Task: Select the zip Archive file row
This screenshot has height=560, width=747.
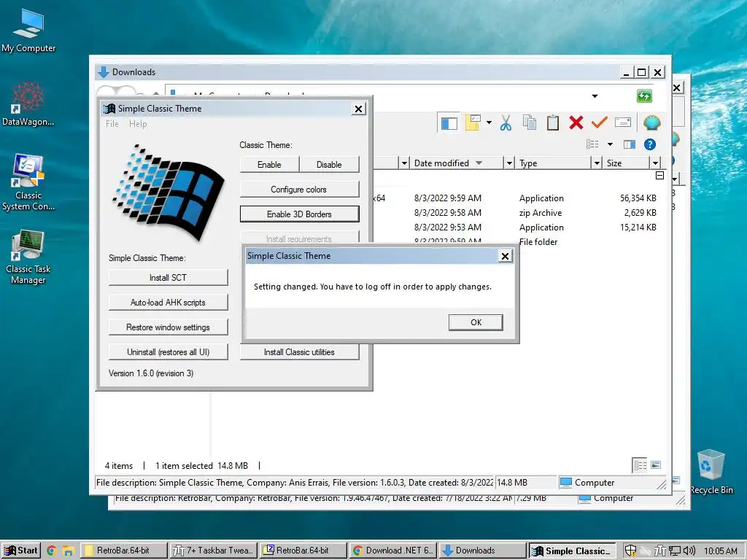Action: pos(517,213)
